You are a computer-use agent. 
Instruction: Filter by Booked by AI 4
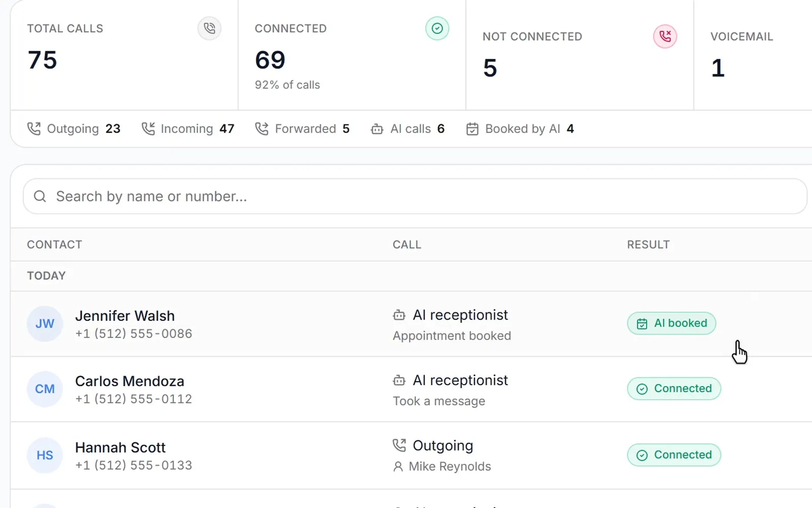(x=520, y=129)
